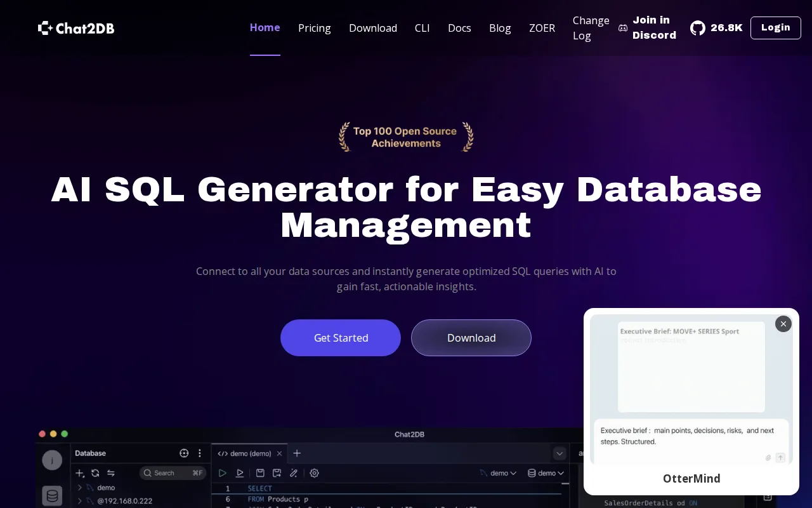Open the ZOER nav item
This screenshot has width=812, height=508.
click(x=542, y=28)
